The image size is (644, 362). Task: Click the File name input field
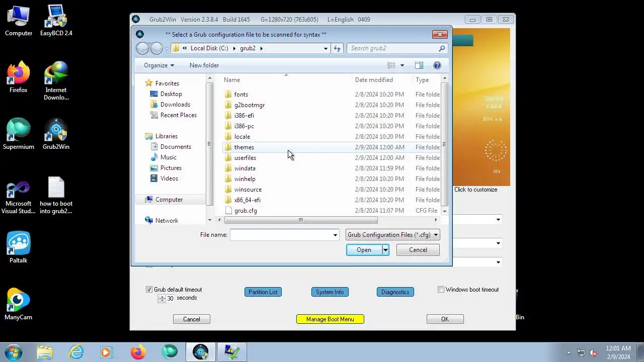click(x=281, y=235)
